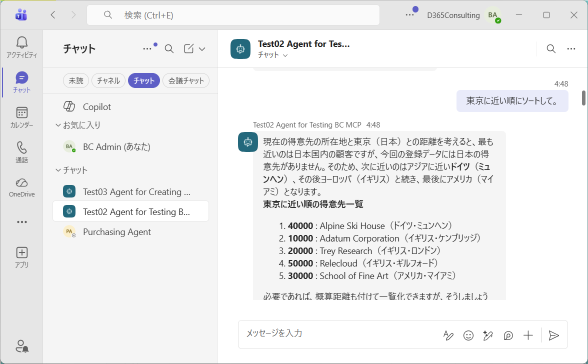Search in chat list with magnifier icon
Image resolution: width=588 pixels, height=364 pixels.
pyautogui.click(x=169, y=48)
